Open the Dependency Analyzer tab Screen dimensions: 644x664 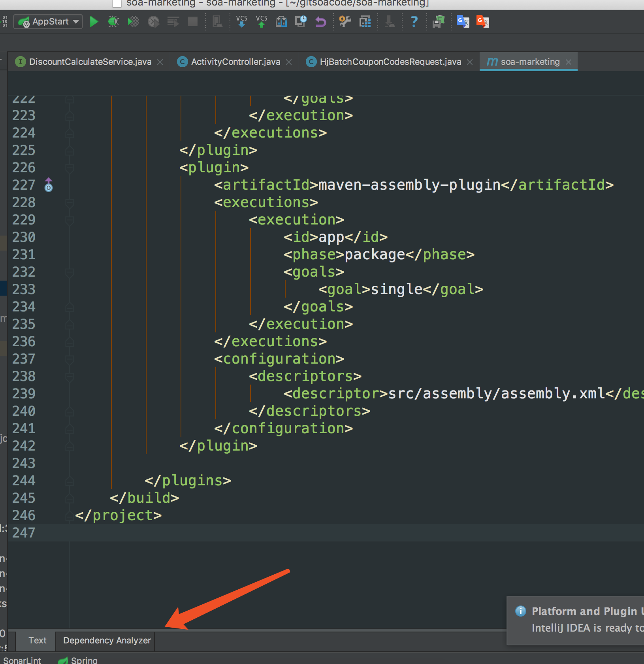click(x=107, y=640)
